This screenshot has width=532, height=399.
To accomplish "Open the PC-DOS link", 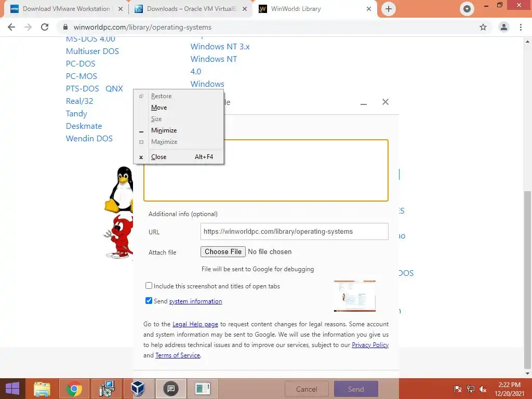I will tap(81, 64).
